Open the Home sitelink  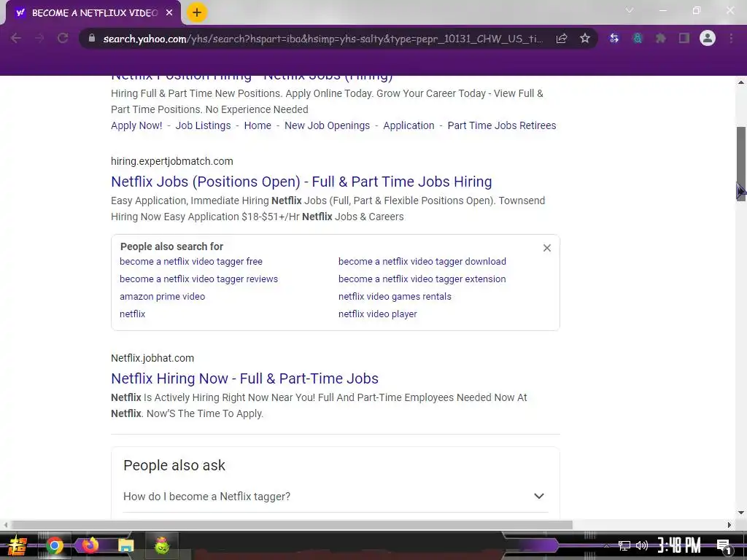click(x=258, y=125)
